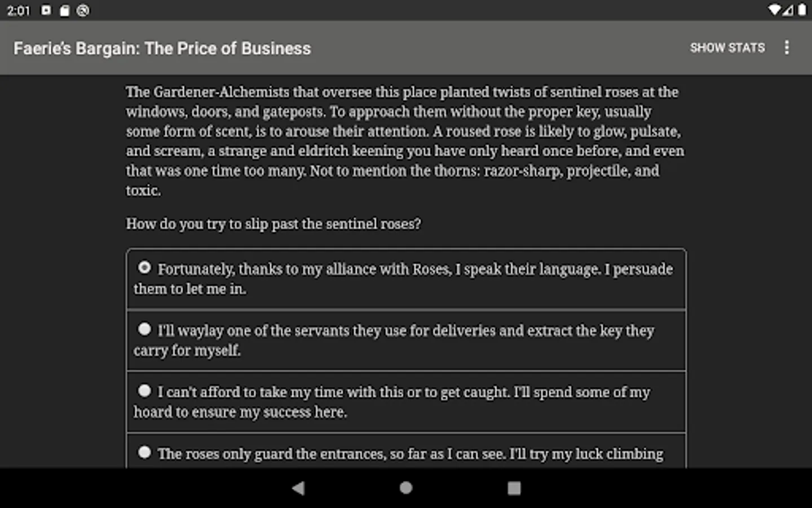Choose radio button to spend my hoard
This screenshot has height=508, width=812.
tap(144, 391)
